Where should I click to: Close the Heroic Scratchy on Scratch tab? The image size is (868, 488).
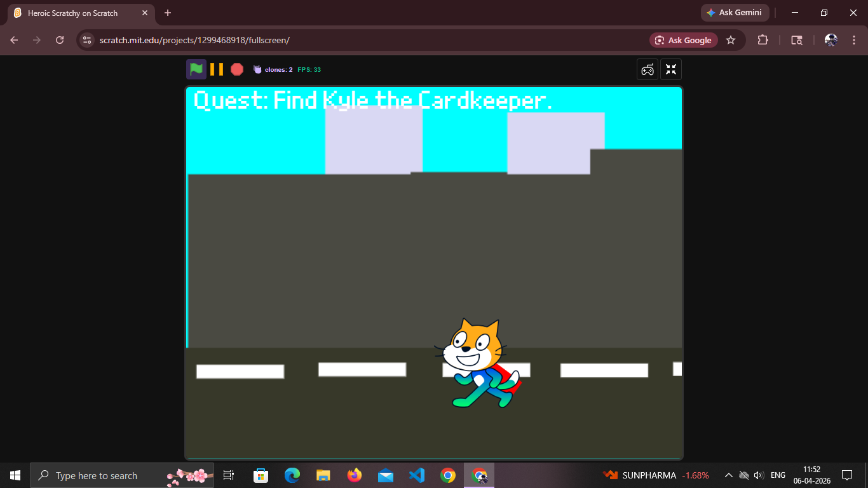click(144, 13)
